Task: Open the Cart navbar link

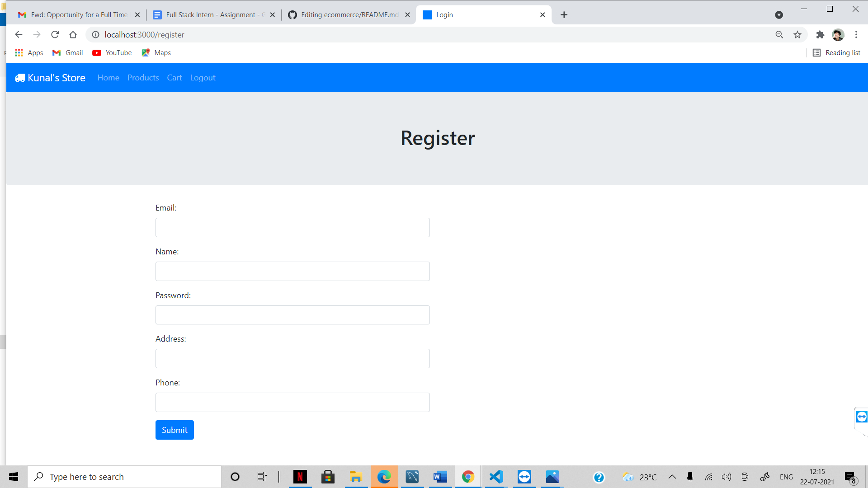Action: pyautogui.click(x=174, y=78)
